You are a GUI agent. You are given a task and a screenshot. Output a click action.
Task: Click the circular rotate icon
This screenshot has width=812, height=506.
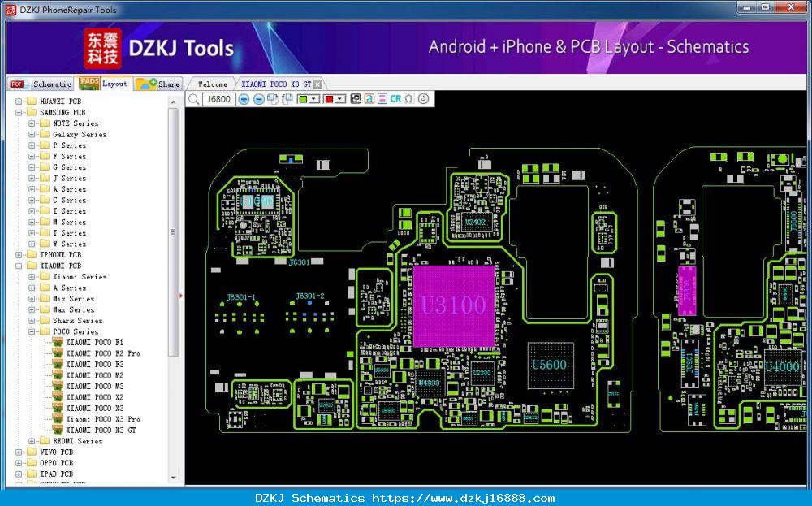pyautogui.click(x=424, y=99)
